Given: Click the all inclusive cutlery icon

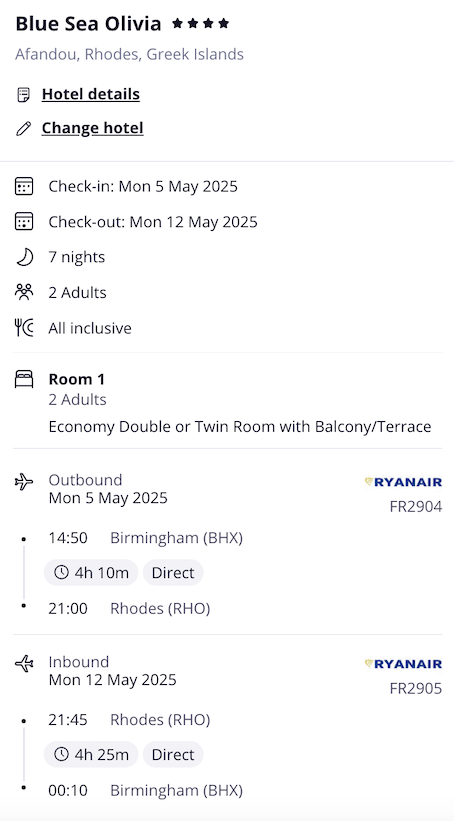Looking at the screenshot, I should tap(24, 328).
